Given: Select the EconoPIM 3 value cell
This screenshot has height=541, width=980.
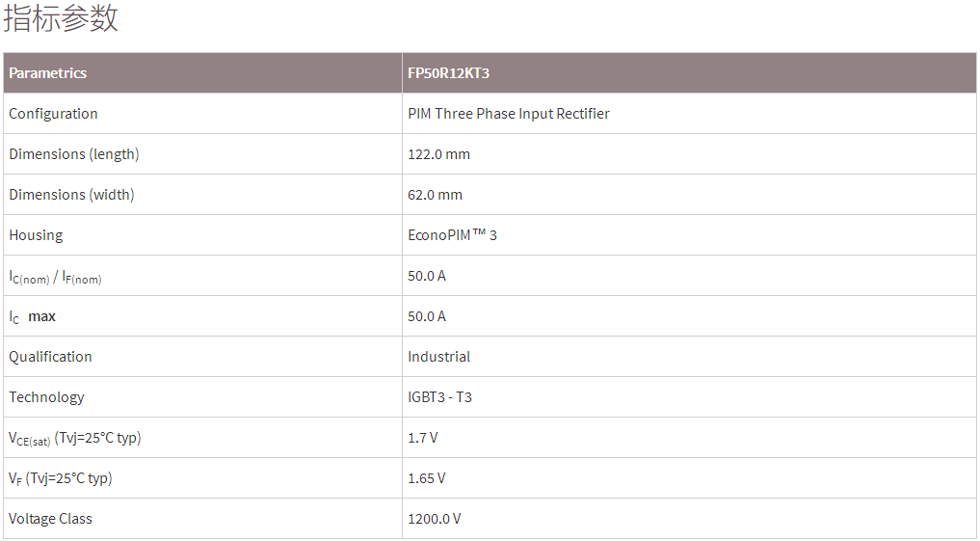Looking at the screenshot, I should (453, 235).
